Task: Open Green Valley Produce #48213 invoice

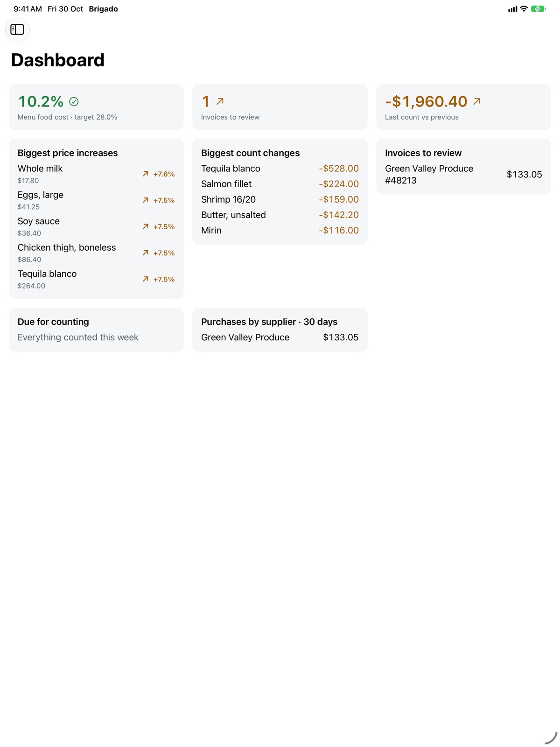Action: click(463, 174)
